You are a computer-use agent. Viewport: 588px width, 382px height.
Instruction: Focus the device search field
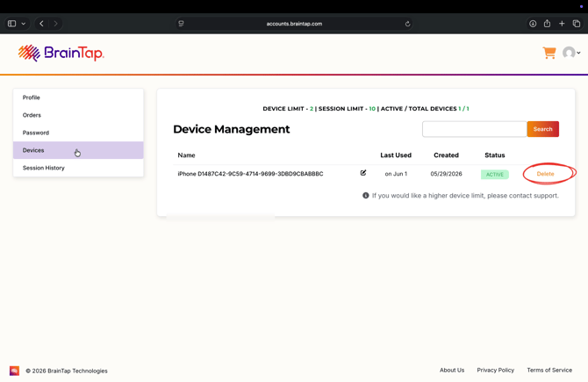tap(475, 129)
